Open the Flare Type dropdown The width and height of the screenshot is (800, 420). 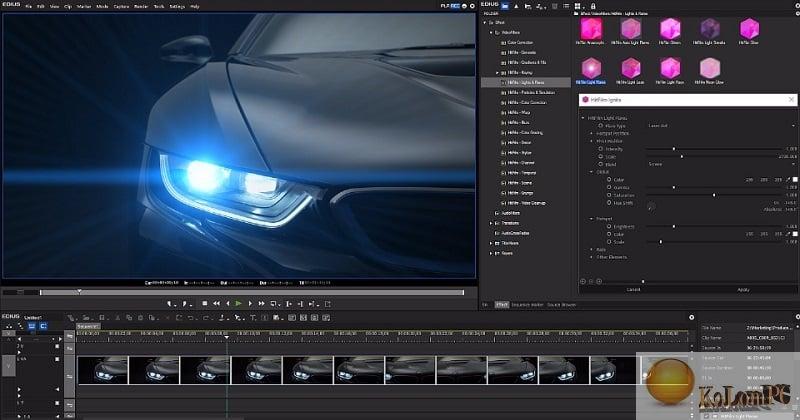(x=720, y=126)
